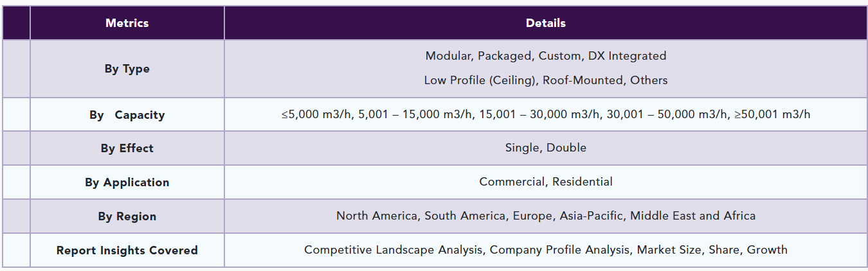Click the Metrics column header
The height and width of the screenshot is (271, 868).
(127, 23)
